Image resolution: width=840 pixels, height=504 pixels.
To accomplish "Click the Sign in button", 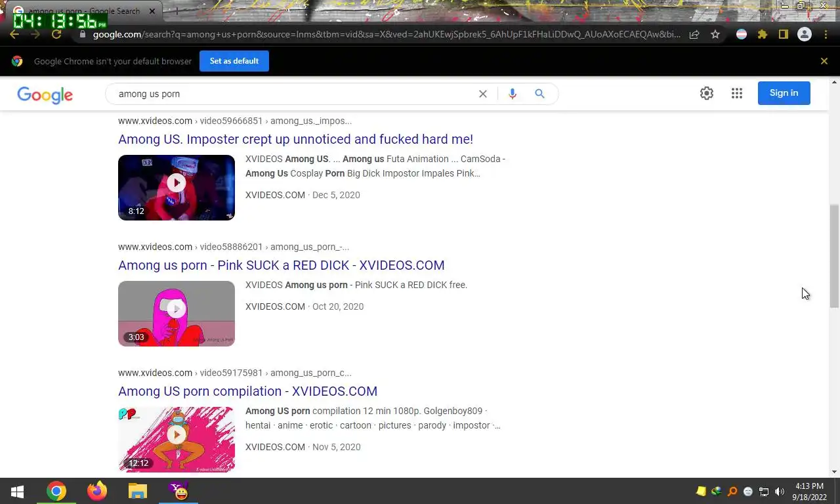I will pyautogui.click(x=784, y=93).
